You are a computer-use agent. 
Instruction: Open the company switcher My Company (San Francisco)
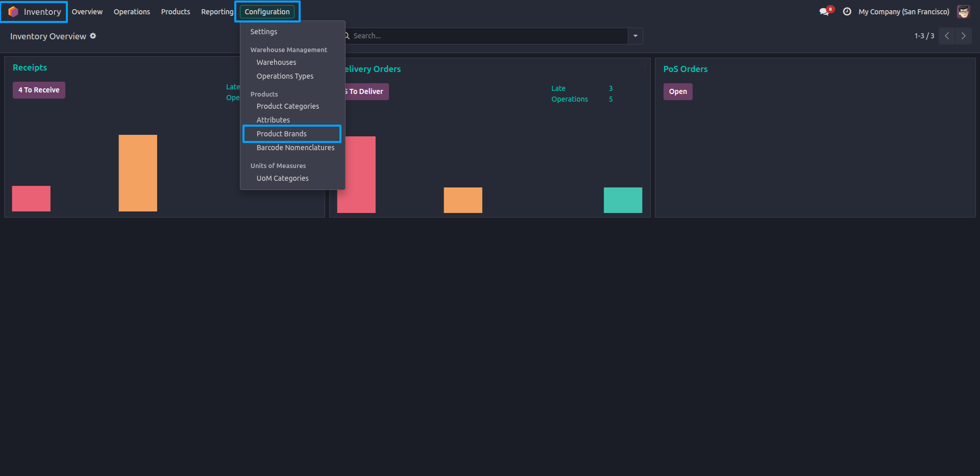903,12
